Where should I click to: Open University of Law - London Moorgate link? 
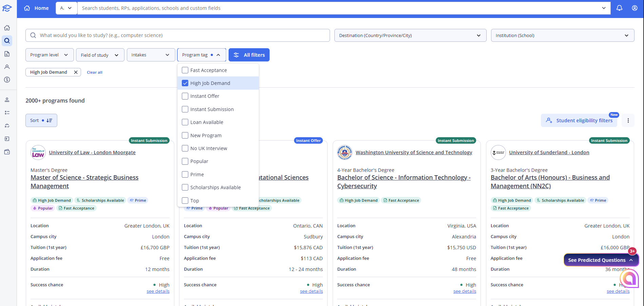[92, 152]
